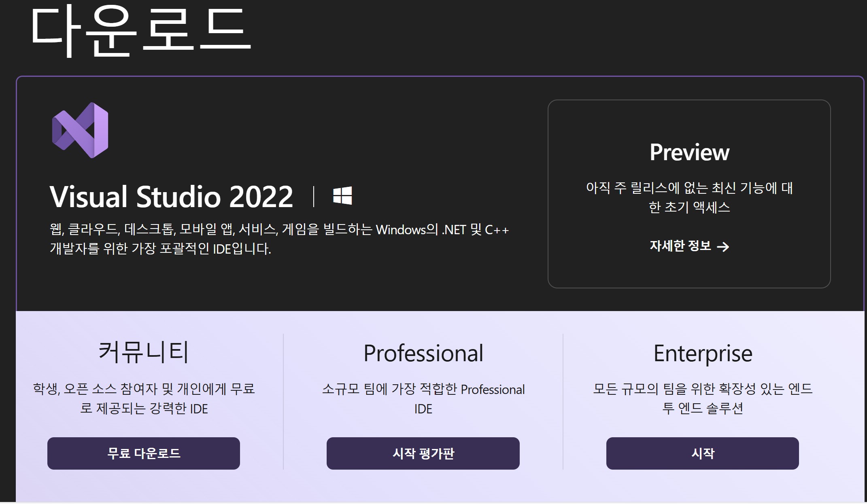867x504 pixels.
Task: Click the Windows logo beside Visual Studio 2022
Action: 342,196
